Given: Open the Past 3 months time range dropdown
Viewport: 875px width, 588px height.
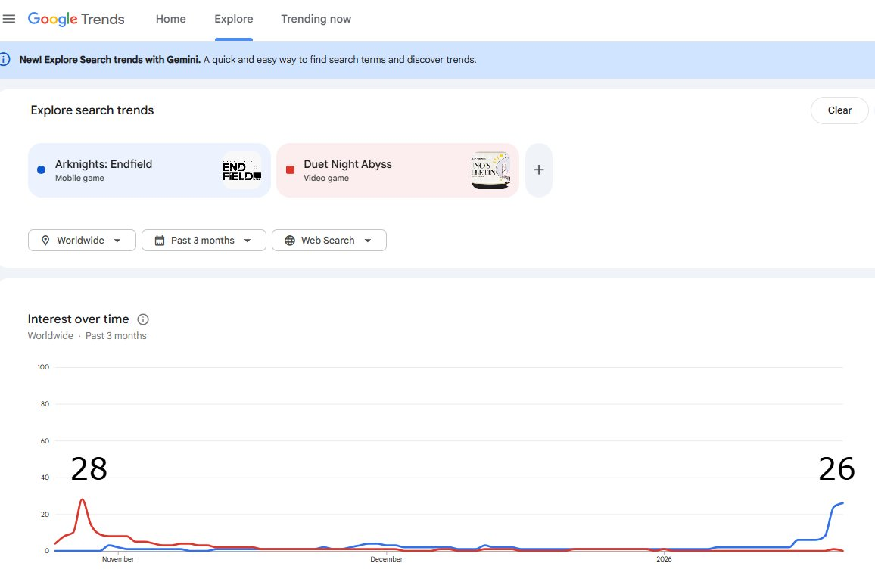Looking at the screenshot, I should click(204, 241).
